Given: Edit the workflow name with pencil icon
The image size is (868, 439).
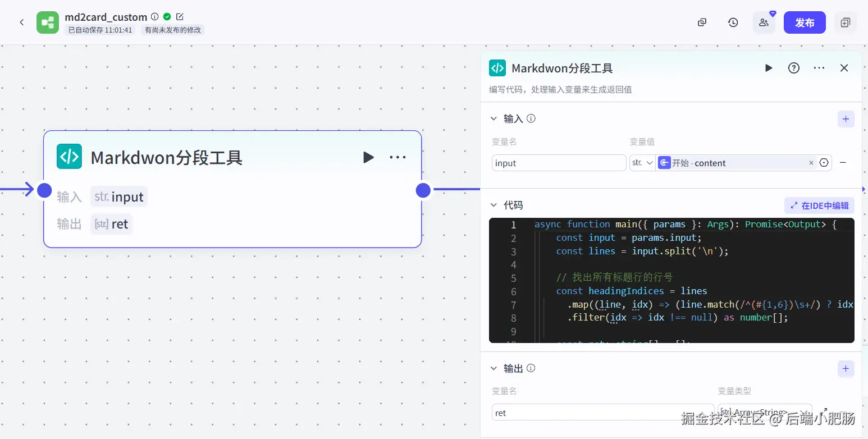Looking at the screenshot, I should point(180,17).
